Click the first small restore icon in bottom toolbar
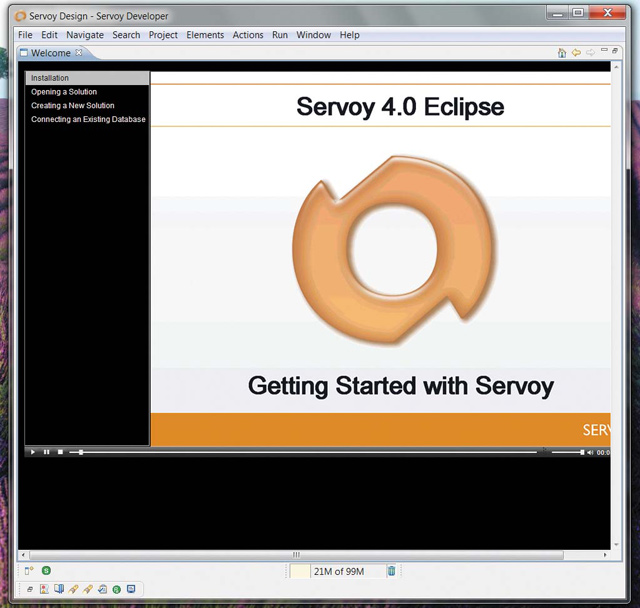 click(x=29, y=590)
